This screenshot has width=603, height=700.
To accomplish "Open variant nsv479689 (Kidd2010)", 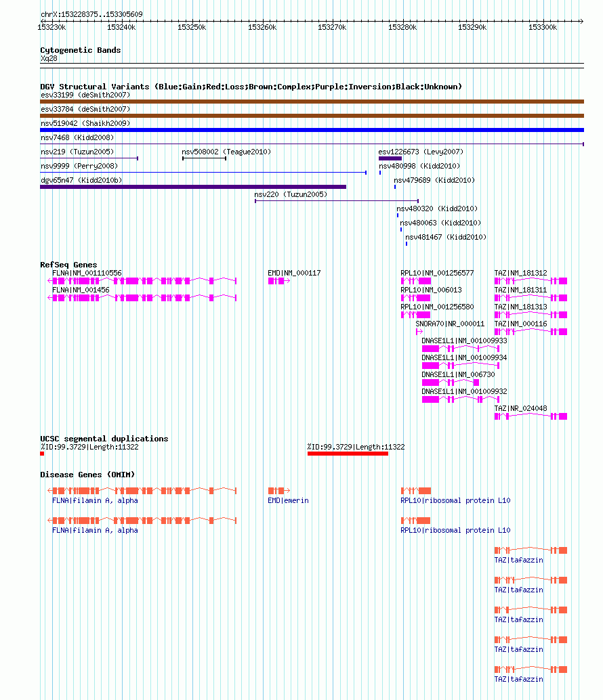I will (x=395, y=187).
